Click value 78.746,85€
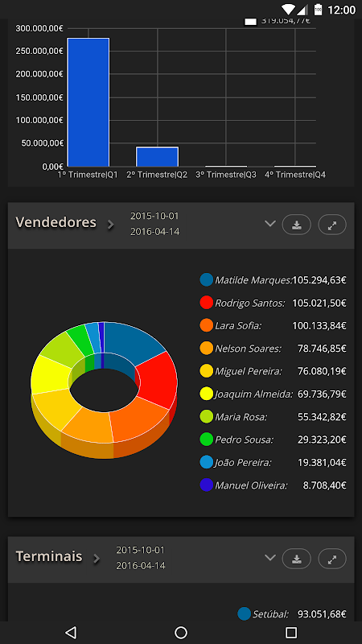Viewport: 362px width, 644px height. coord(323,349)
